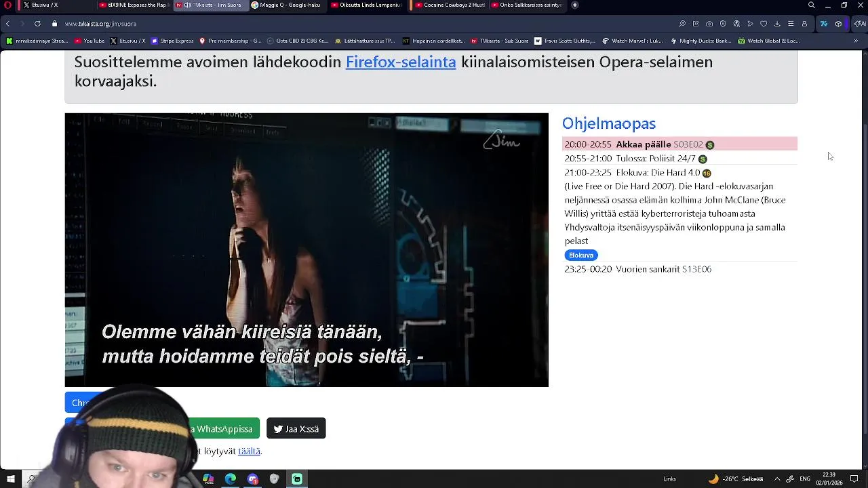Screen dimensions: 868x488
Task: Open Osta CBD & CBG bookmark
Action: [x=298, y=41]
